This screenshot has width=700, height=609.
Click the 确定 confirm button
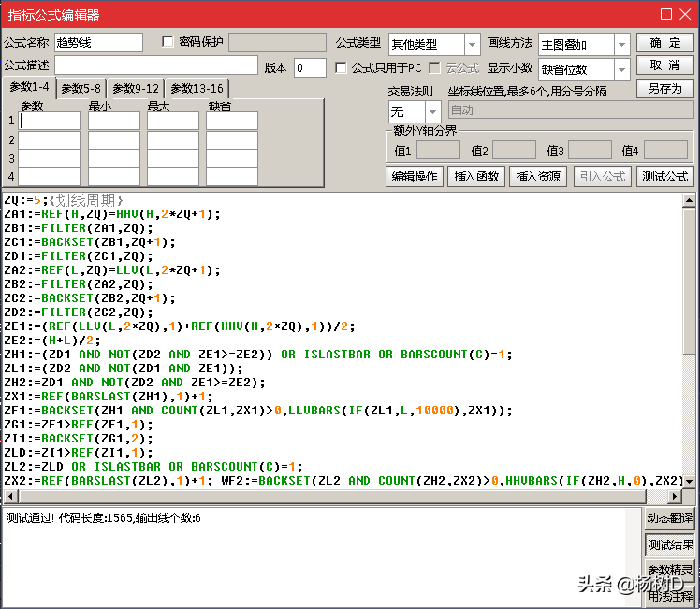click(x=665, y=43)
